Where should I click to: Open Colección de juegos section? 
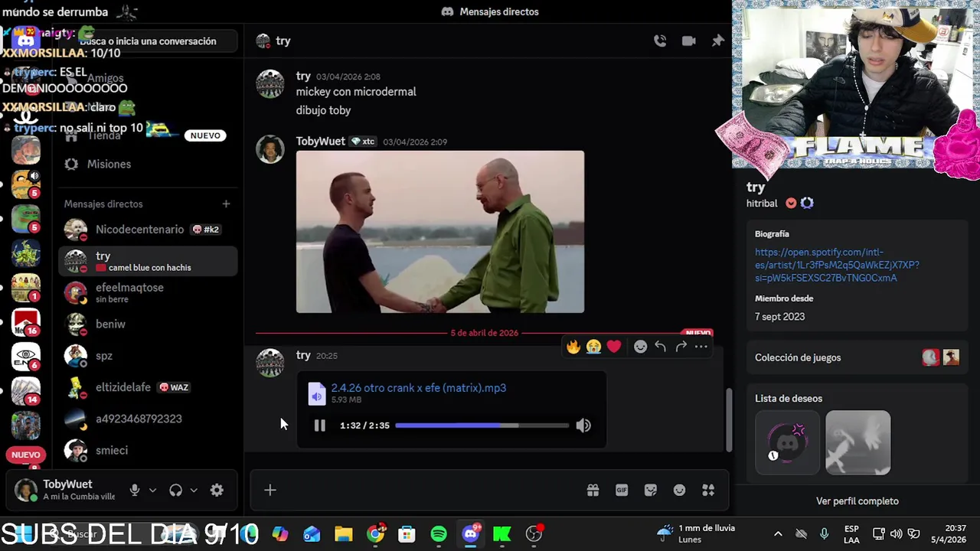[x=857, y=357]
